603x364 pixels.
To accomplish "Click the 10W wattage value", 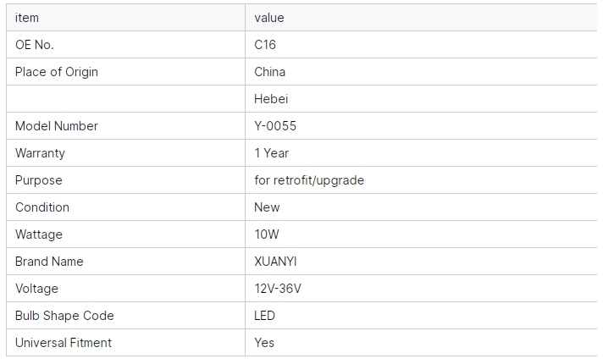I will (x=267, y=234).
